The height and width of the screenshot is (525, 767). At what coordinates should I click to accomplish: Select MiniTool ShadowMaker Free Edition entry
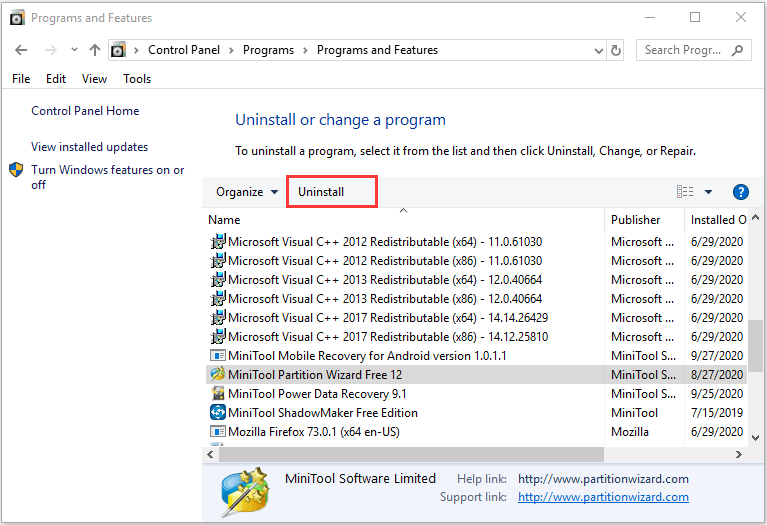click(x=476, y=413)
